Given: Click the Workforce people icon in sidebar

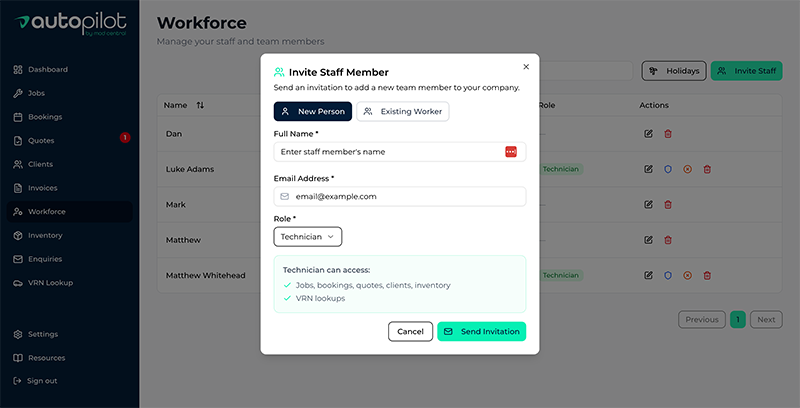Looking at the screenshot, I should click(x=18, y=212).
